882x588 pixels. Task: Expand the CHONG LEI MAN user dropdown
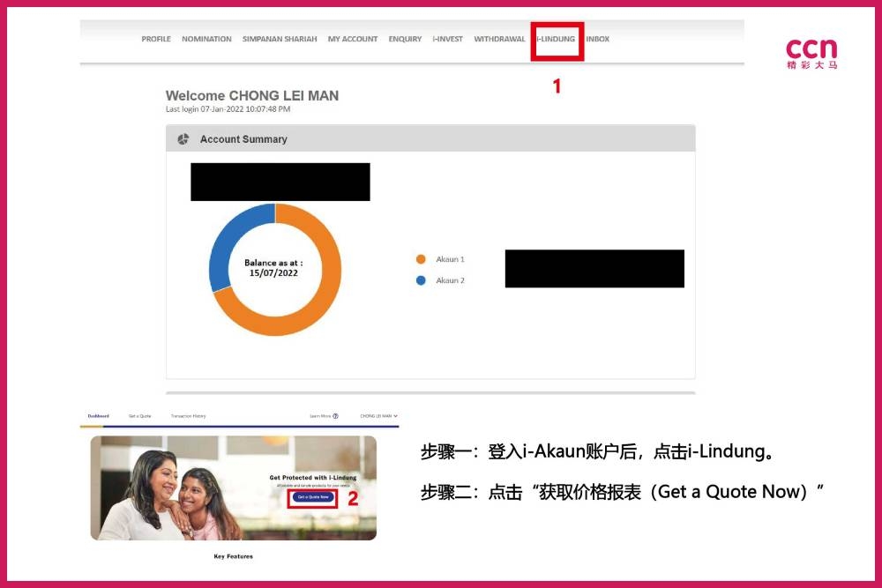point(379,416)
